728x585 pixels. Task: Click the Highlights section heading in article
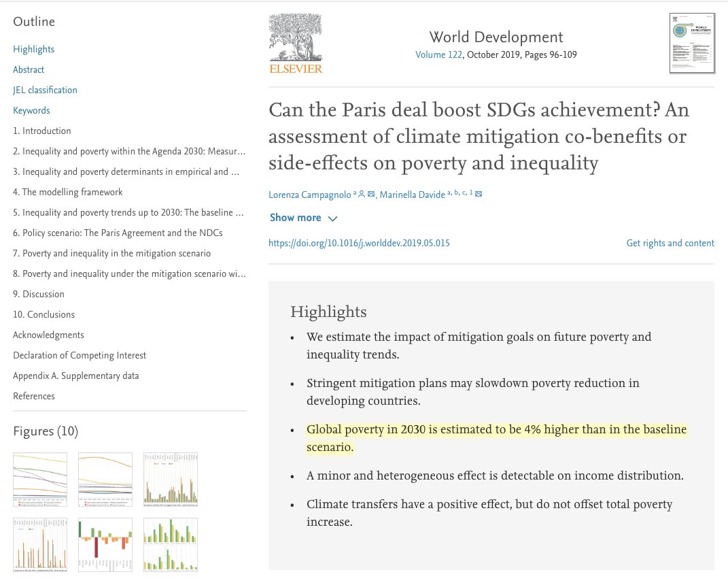(328, 312)
